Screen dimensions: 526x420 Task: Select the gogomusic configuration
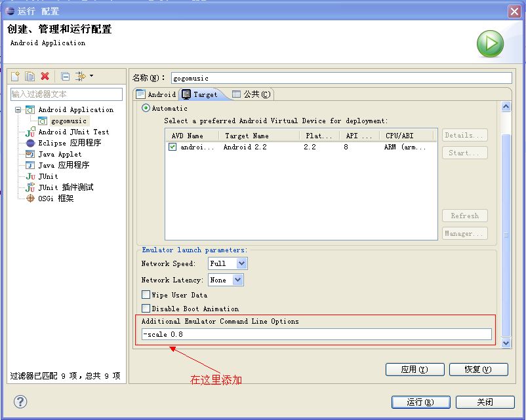tap(69, 121)
